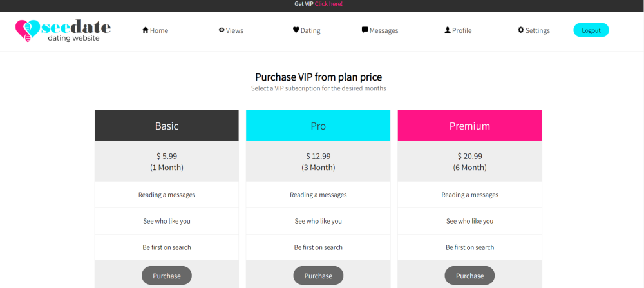Screen dimensions: 644x288
Task: Open the Profile navigation link
Action: [x=458, y=30]
